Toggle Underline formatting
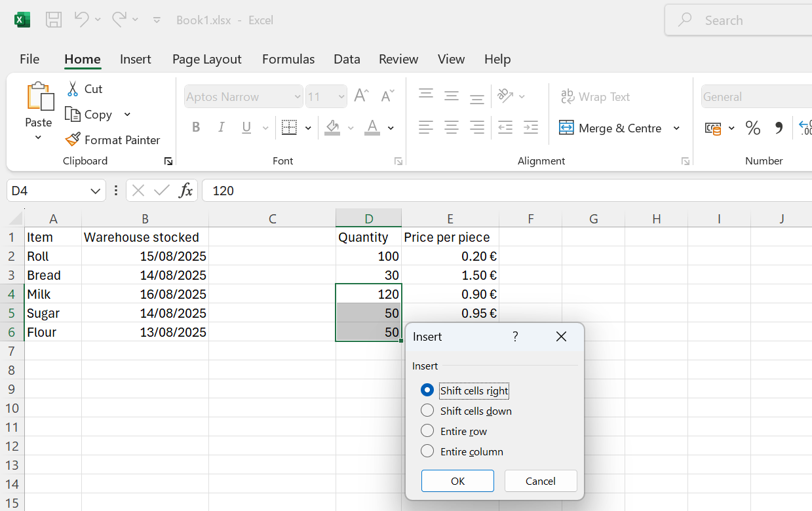Image resolution: width=812 pixels, height=511 pixels. [x=246, y=128]
